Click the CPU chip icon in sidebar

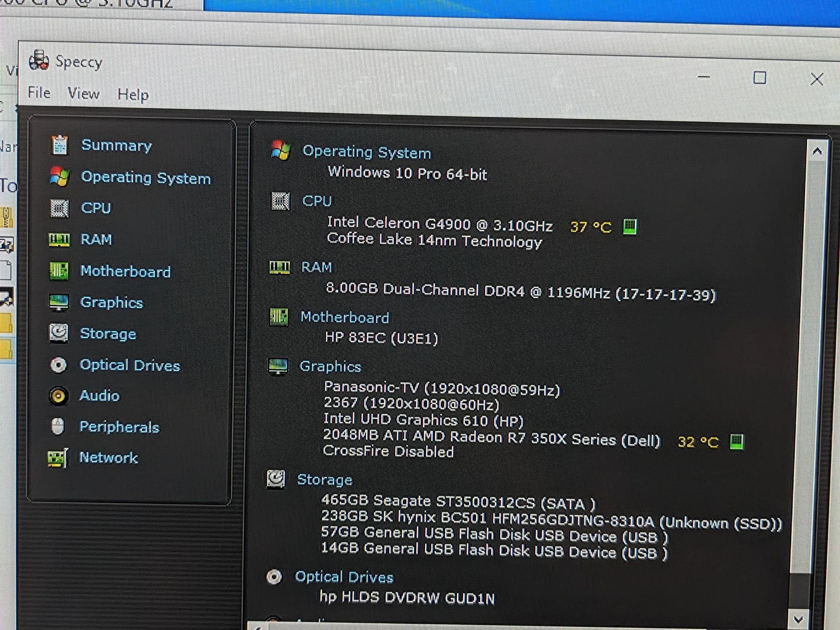point(59,208)
